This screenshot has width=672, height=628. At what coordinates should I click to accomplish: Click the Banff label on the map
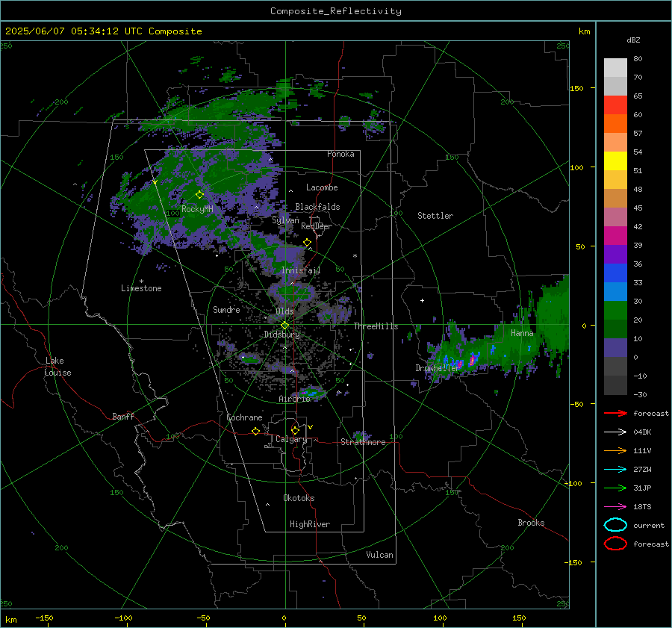click(123, 416)
